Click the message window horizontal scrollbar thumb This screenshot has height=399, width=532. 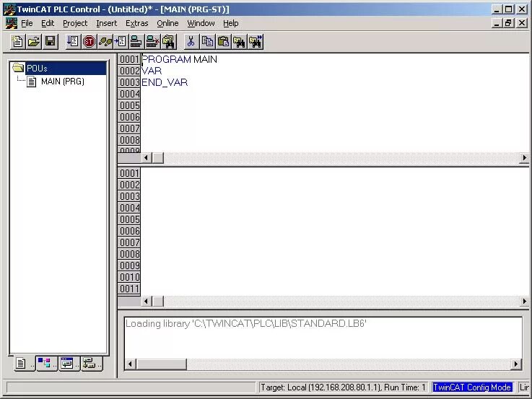point(161,364)
